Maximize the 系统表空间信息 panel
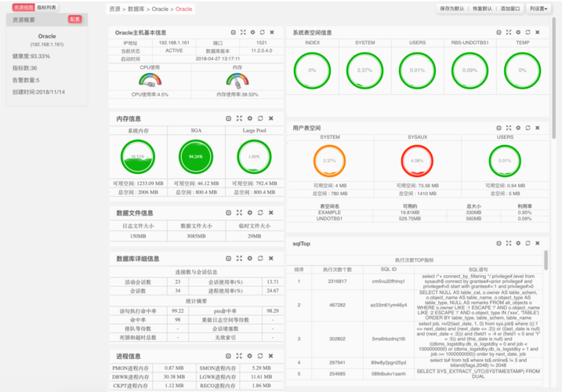This screenshot has width=562, height=392. pos(509,32)
